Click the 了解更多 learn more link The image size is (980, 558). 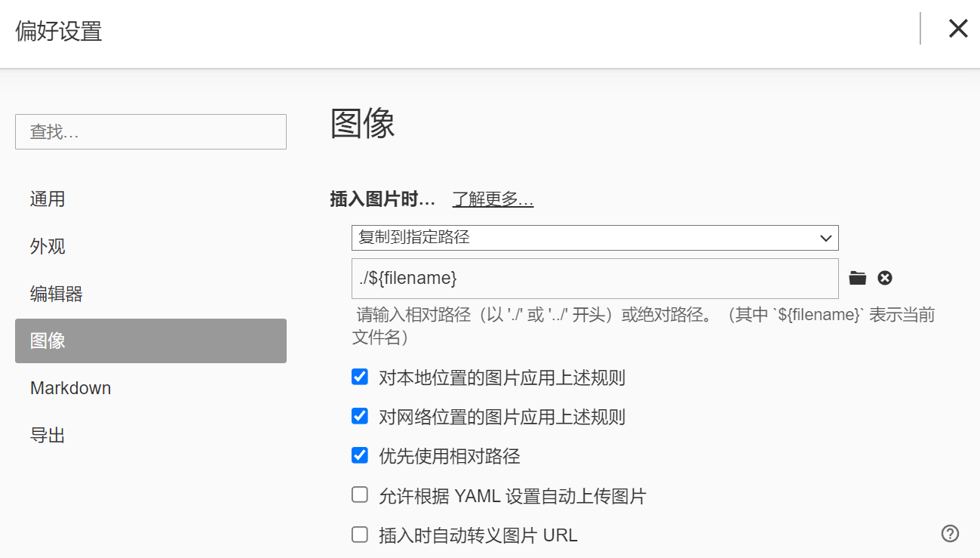point(493,199)
